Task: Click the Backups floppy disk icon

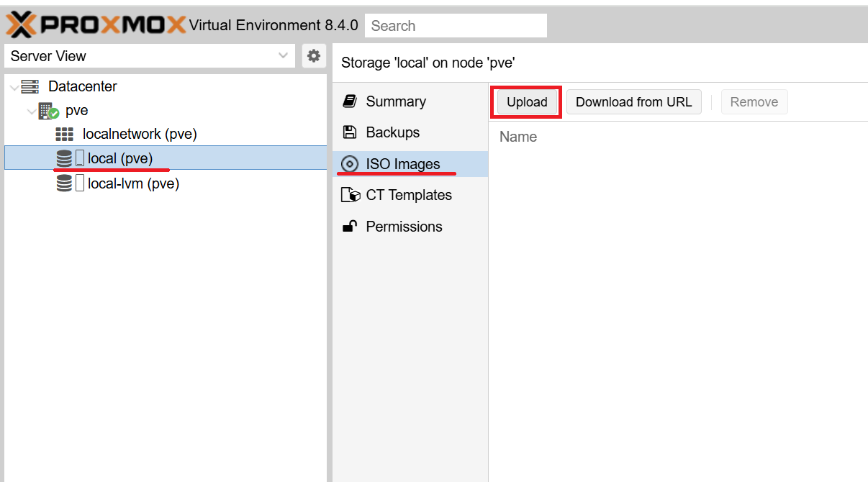Action: tap(350, 132)
